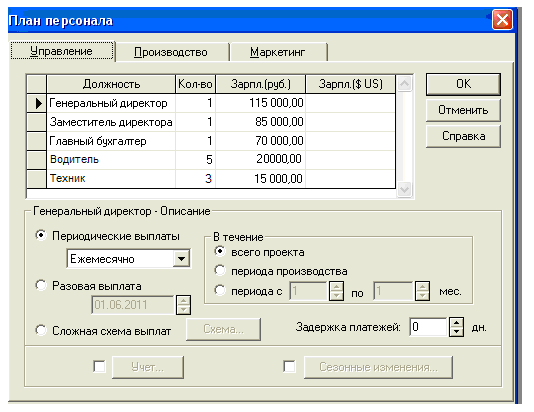This screenshot has width=534, height=412.
Task: Click the 15 000,00 salary cell
Action: pyautogui.click(x=261, y=178)
